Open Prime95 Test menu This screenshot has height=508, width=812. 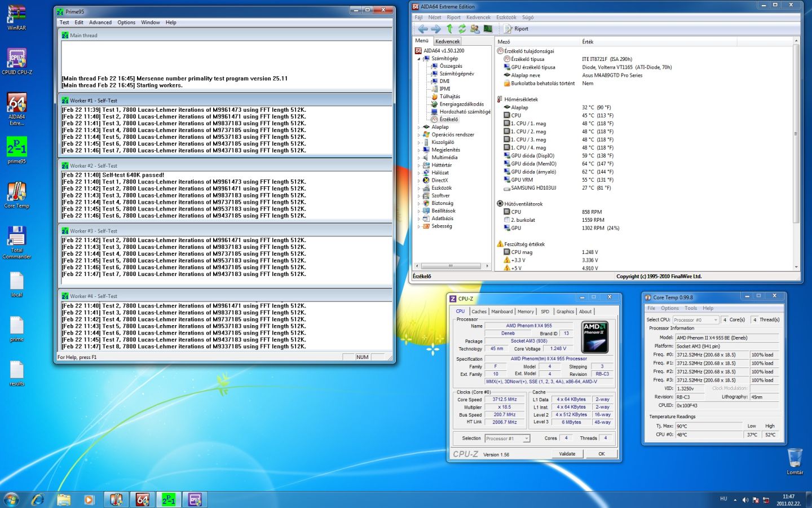(64, 23)
